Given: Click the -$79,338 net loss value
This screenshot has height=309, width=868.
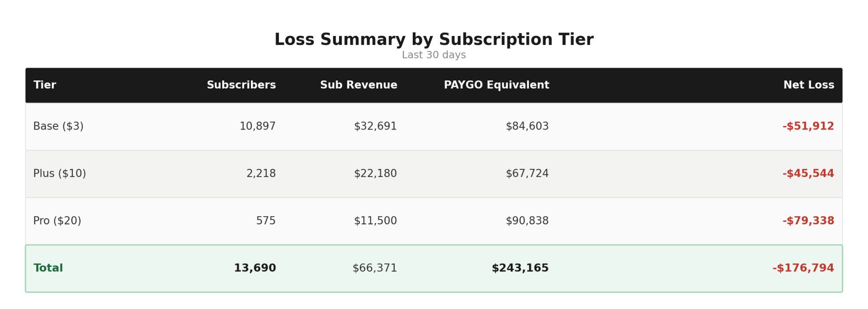Looking at the screenshot, I should click(x=808, y=221).
